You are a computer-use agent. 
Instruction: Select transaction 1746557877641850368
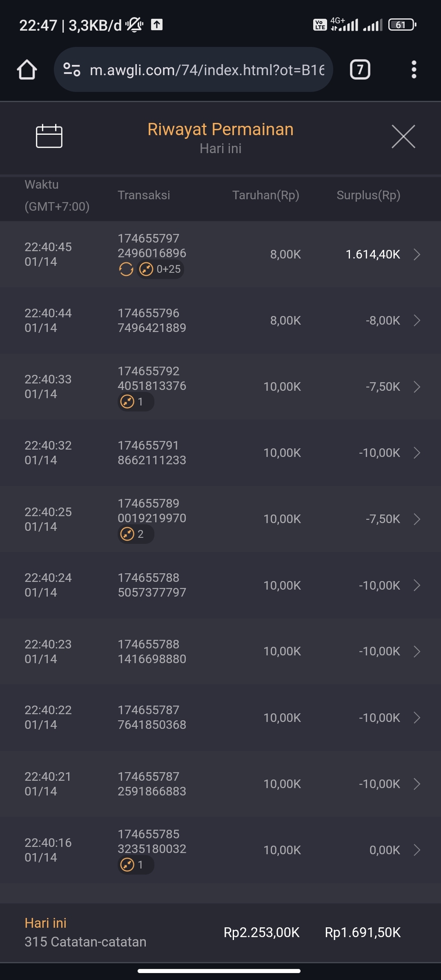(152, 717)
